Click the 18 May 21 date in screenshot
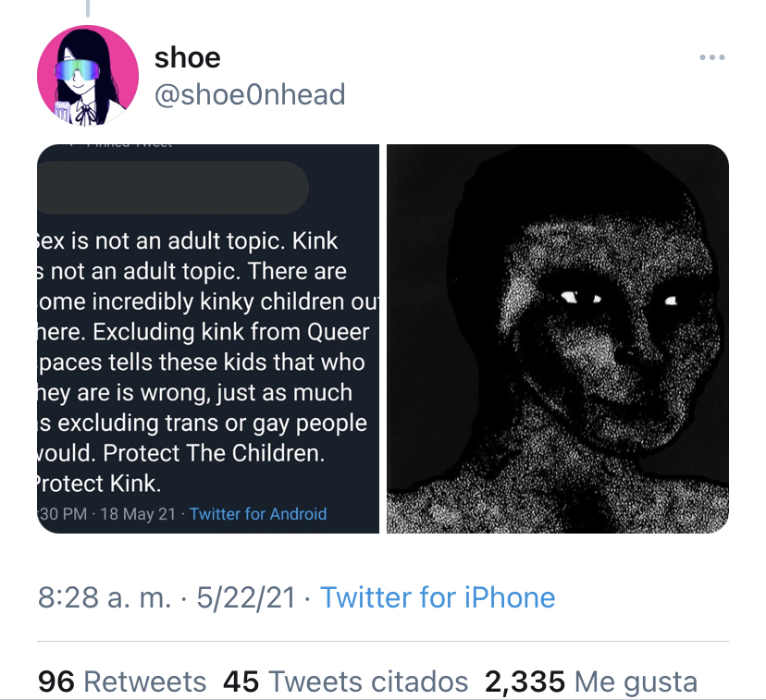The height and width of the screenshot is (700, 766). pos(138,514)
